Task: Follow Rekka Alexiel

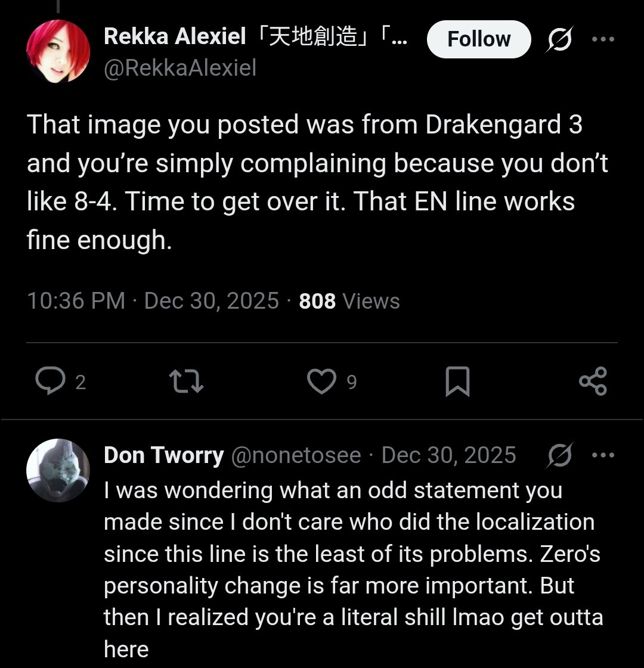Action: (479, 39)
